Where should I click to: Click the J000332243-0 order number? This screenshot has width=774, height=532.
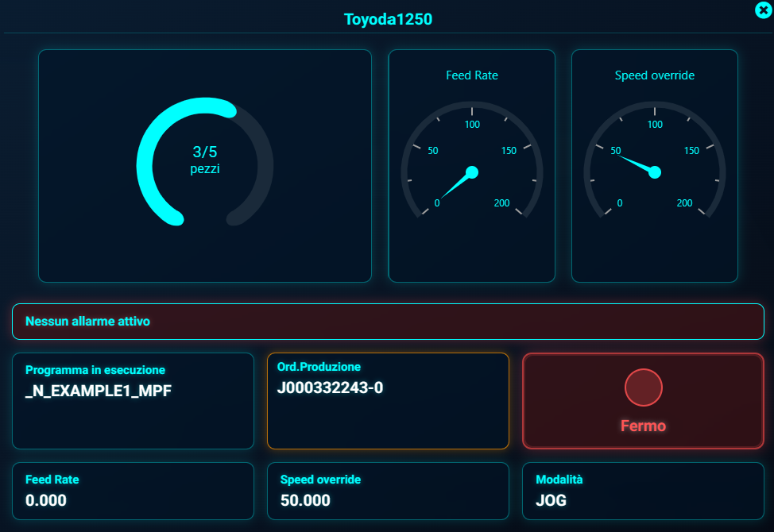(330, 387)
